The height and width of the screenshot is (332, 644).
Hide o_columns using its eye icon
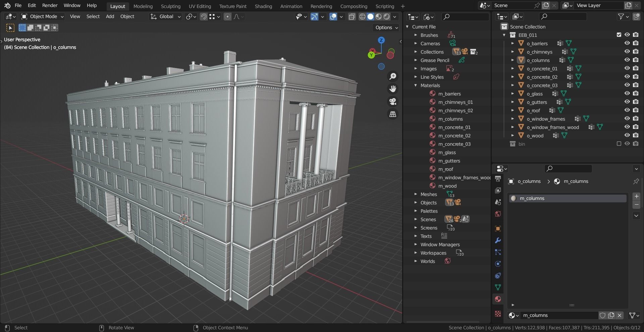click(627, 60)
